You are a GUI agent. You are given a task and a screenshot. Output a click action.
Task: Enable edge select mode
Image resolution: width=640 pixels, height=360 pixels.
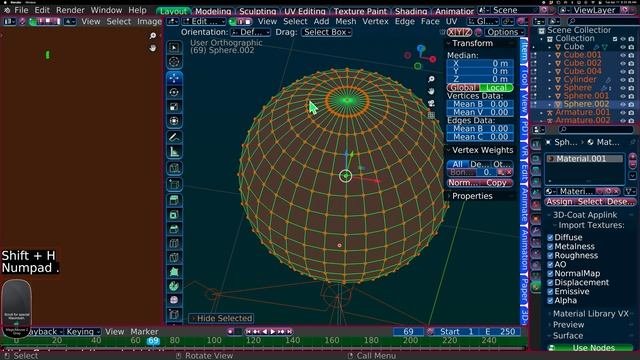click(x=241, y=22)
